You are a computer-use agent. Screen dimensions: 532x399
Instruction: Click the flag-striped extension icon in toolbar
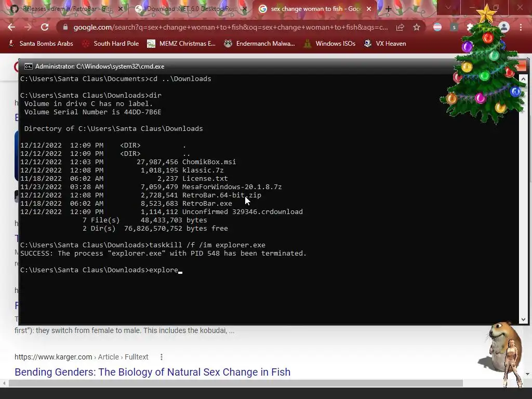[437, 27]
